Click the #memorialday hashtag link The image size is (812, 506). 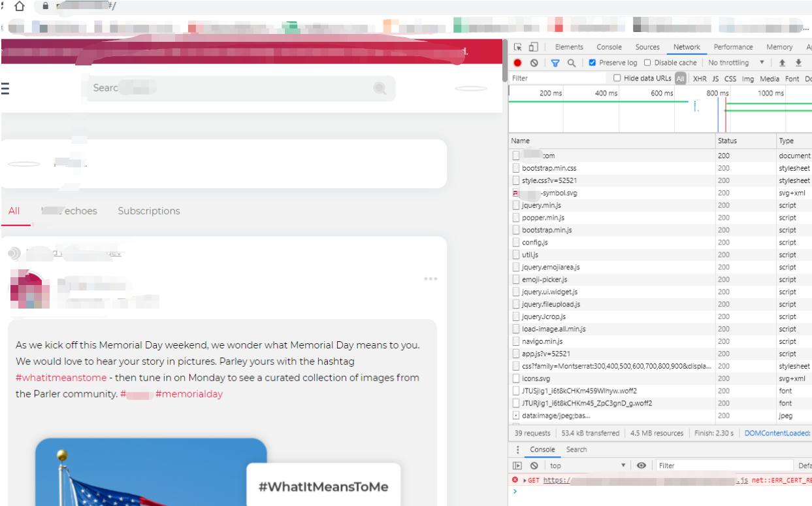coord(189,394)
